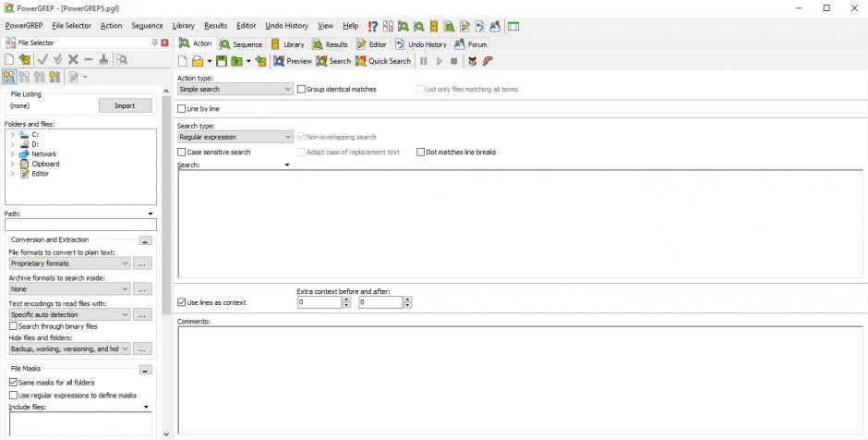Click into the Comments text area
Image resolution: width=868 pixels, height=440 pixels.
tap(520, 380)
